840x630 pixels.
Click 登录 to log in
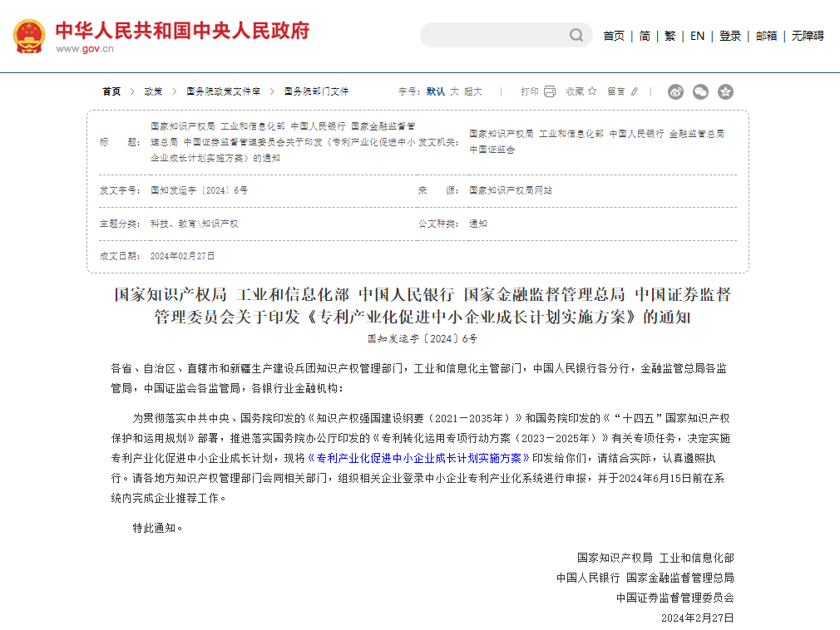[x=730, y=36]
